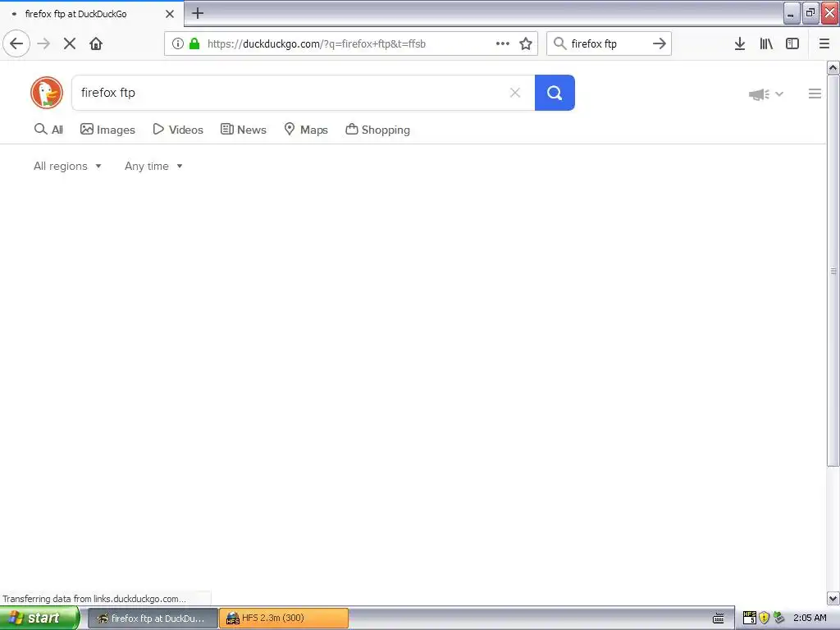This screenshot has height=630, width=840.
Task: Focus the Firefox toolbar search field
Action: (608, 43)
